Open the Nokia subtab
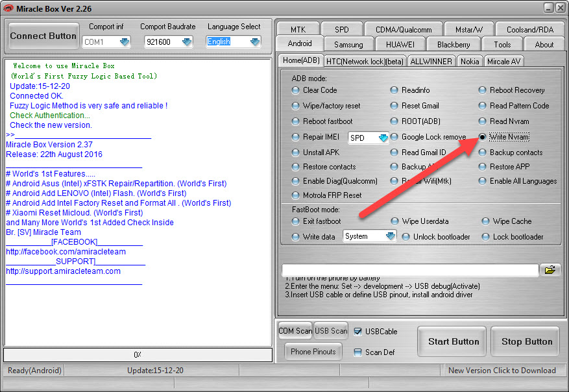569x392 pixels. pos(470,62)
